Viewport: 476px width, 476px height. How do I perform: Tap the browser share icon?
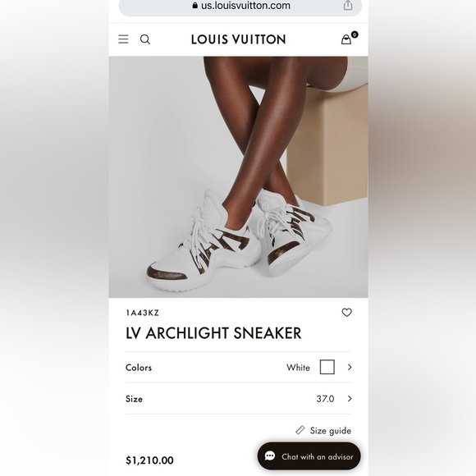tap(348, 5)
